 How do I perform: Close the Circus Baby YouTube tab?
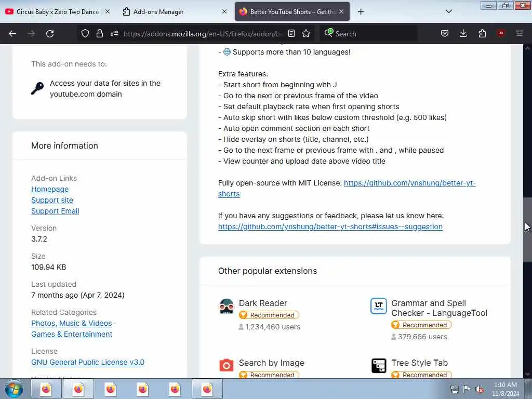(108, 11)
